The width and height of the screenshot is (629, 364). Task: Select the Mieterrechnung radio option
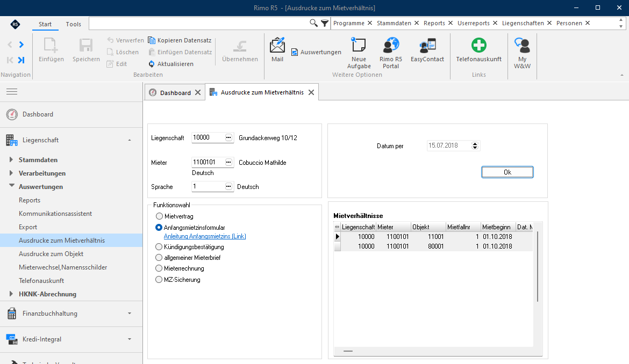159,268
